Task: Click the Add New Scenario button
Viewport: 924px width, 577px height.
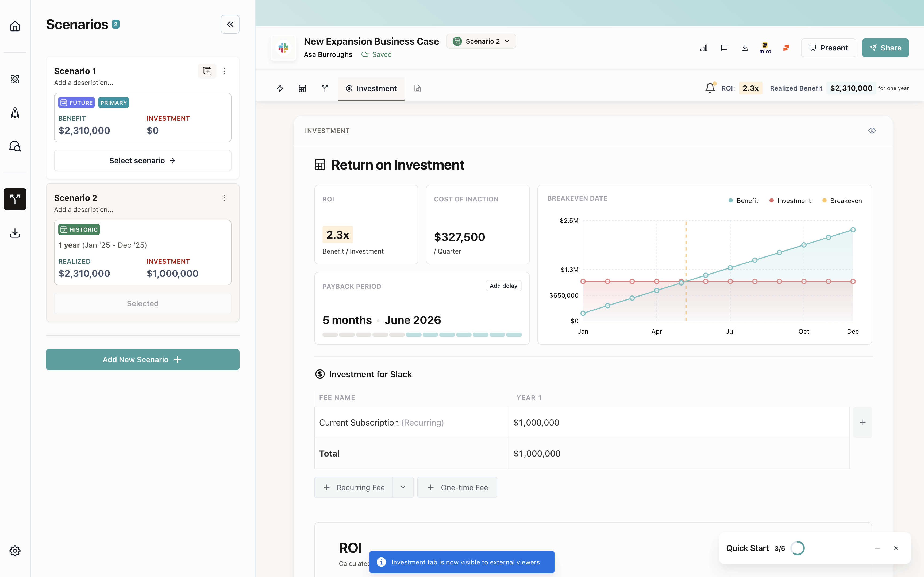Action: tap(143, 360)
